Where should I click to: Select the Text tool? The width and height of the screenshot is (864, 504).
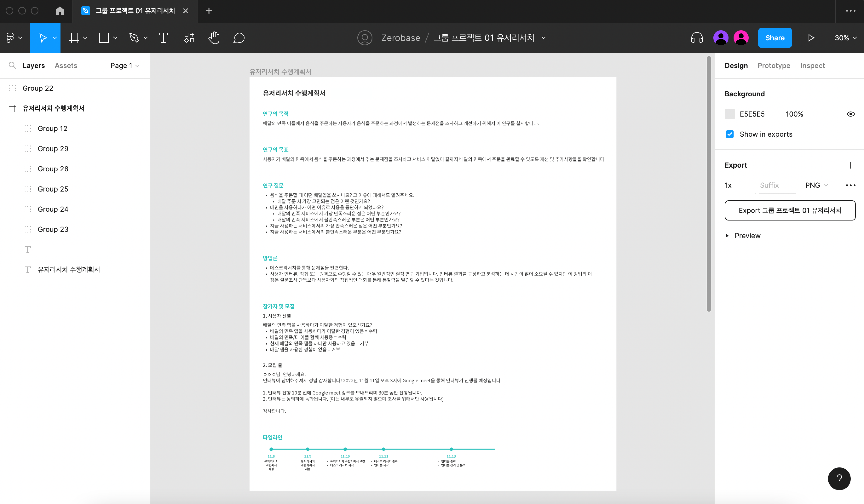164,38
